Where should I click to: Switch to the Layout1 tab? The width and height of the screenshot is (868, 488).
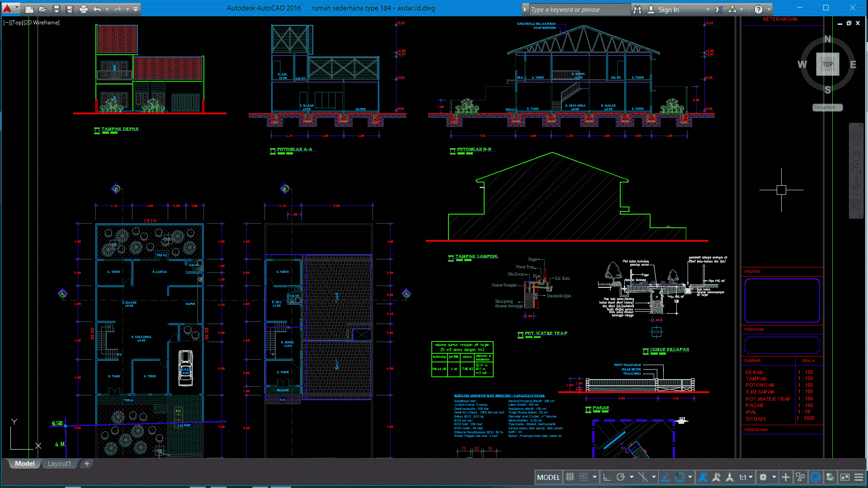tap(59, 464)
